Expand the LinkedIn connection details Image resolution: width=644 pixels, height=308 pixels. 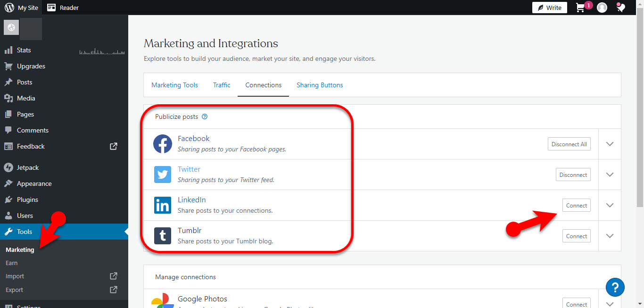click(610, 205)
